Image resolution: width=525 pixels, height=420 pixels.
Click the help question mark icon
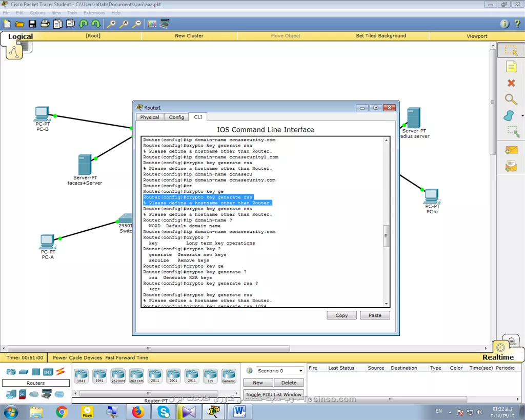click(x=517, y=24)
